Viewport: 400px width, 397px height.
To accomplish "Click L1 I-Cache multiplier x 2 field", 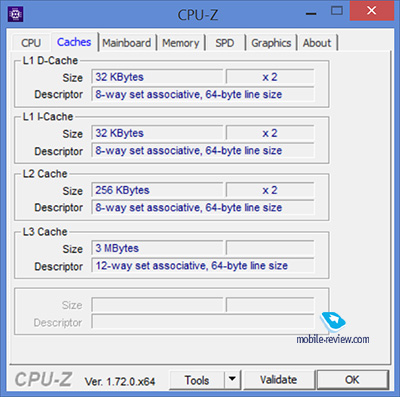I will (270, 133).
